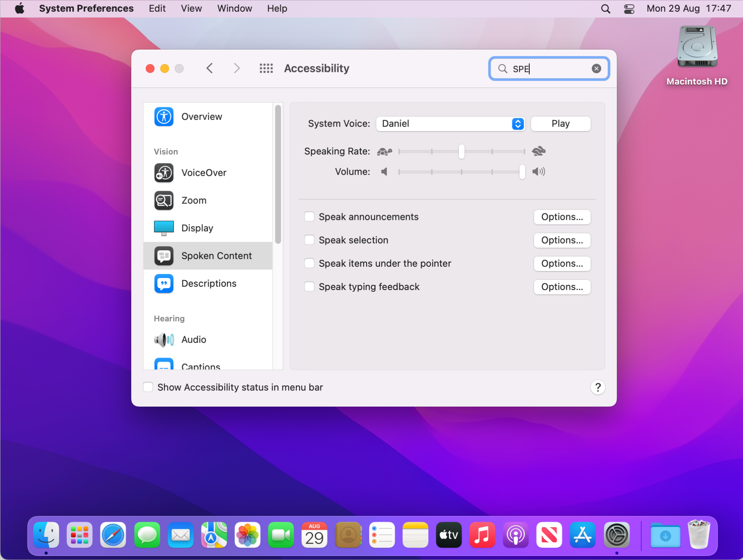Open Music from the Dock
Image resolution: width=743 pixels, height=560 pixels.
pos(482,535)
